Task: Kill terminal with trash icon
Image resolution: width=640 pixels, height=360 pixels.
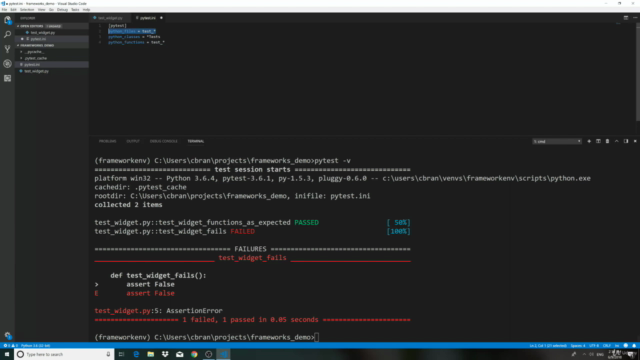Action: [607, 141]
